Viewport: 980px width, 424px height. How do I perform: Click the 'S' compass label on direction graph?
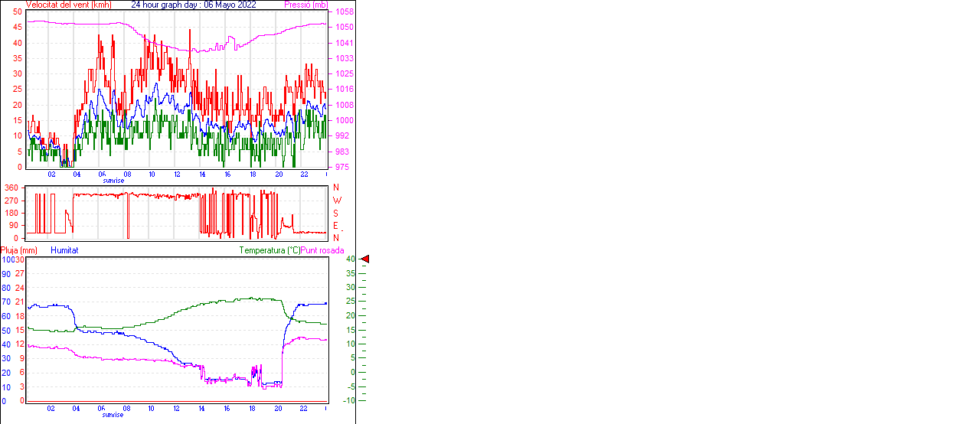(x=335, y=213)
